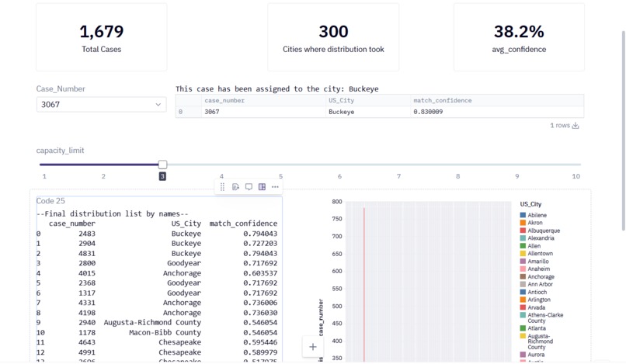Viewport: 626px width, 364px height.
Task: Open the Case_Number dropdown showing 3067
Action: pos(102,105)
